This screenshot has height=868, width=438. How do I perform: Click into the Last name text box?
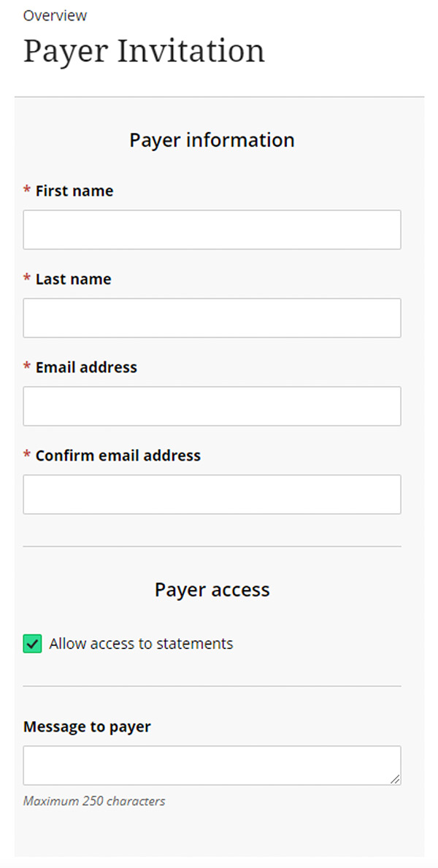pos(212,318)
